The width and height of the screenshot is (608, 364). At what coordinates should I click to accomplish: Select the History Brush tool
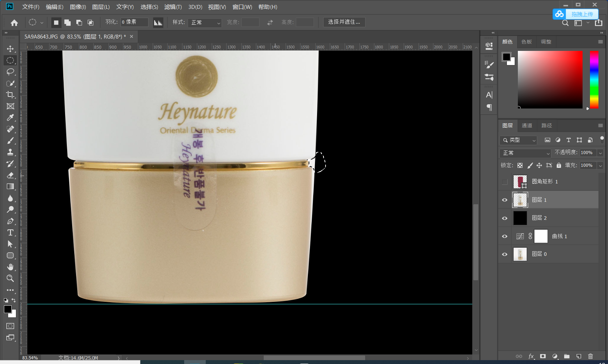10,164
